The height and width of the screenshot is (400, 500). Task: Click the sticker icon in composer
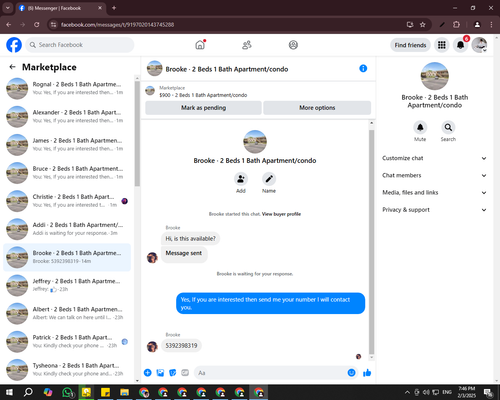pos(173,373)
